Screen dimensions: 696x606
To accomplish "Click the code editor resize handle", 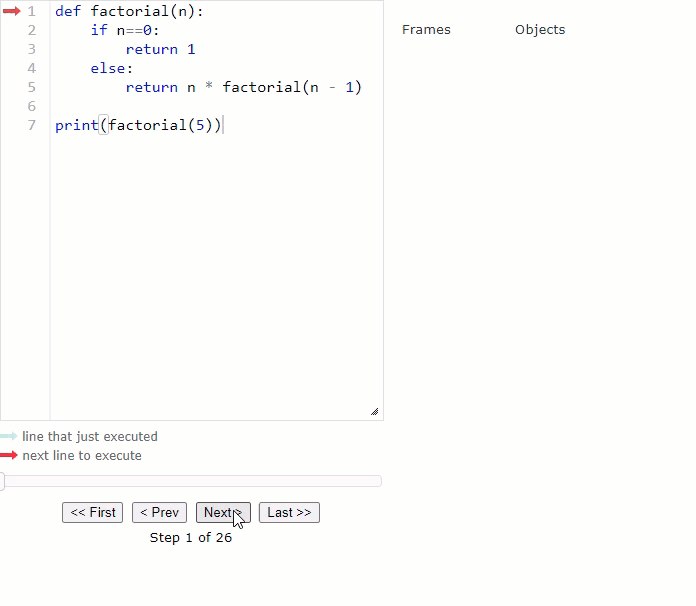I will [375, 411].
